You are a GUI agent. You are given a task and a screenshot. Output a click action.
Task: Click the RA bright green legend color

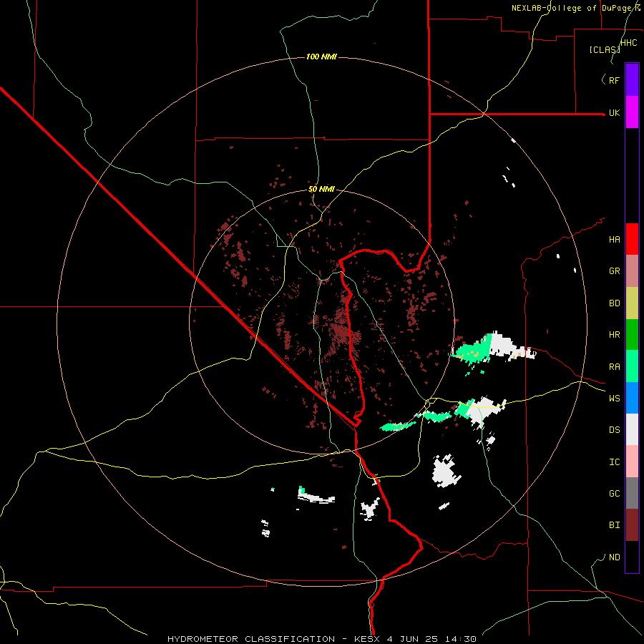tap(632, 366)
